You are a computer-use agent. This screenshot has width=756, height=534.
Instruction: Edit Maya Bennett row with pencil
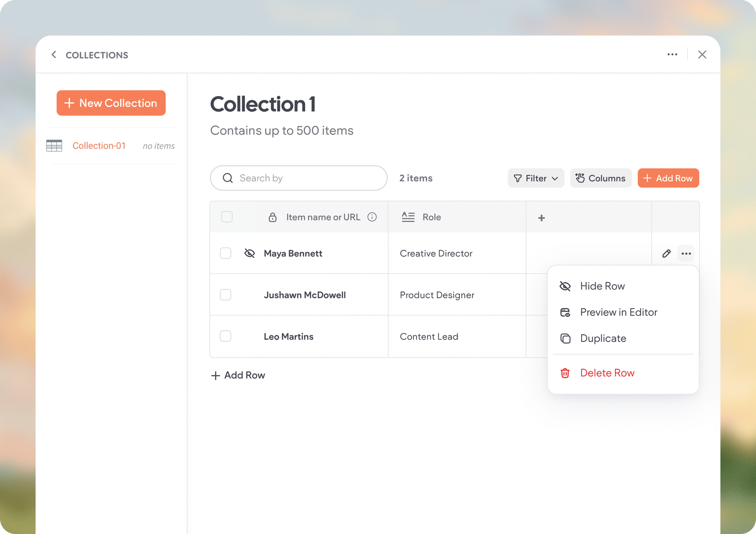pyautogui.click(x=666, y=253)
